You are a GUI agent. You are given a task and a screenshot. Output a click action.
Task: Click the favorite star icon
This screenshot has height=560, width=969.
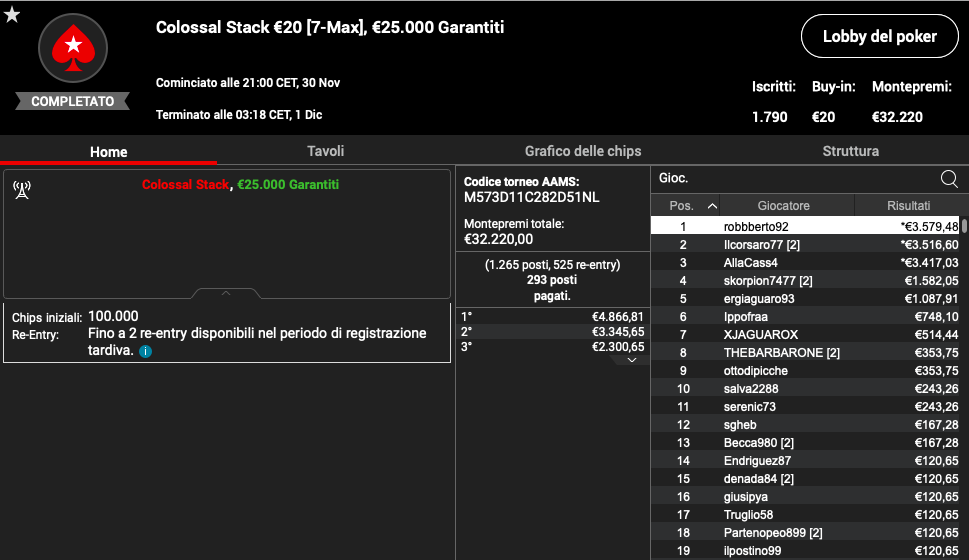(x=12, y=14)
